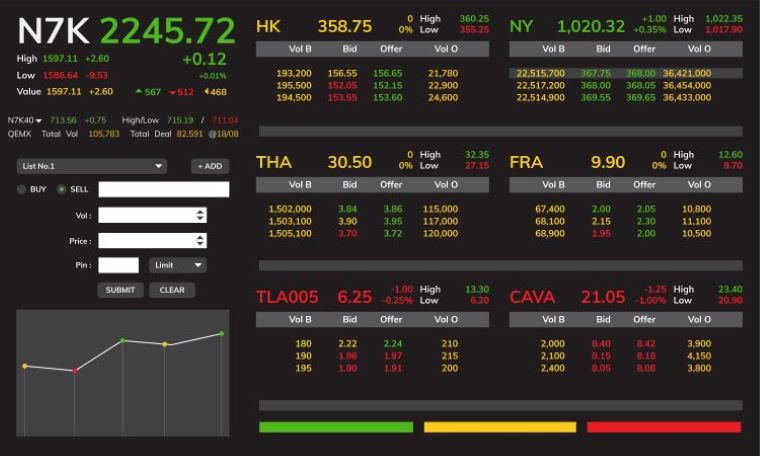
Task: Click the red down-arrow decliners indicator
Action: (x=169, y=92)
